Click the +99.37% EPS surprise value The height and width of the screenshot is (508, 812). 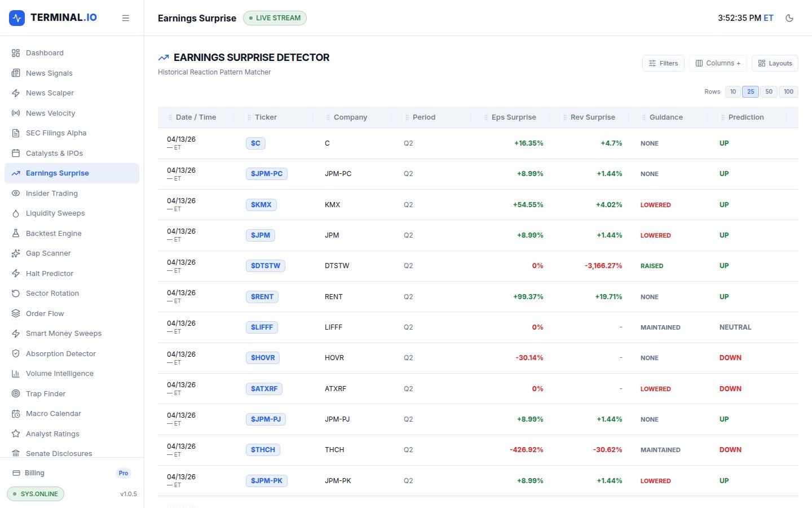coord(528,297)
